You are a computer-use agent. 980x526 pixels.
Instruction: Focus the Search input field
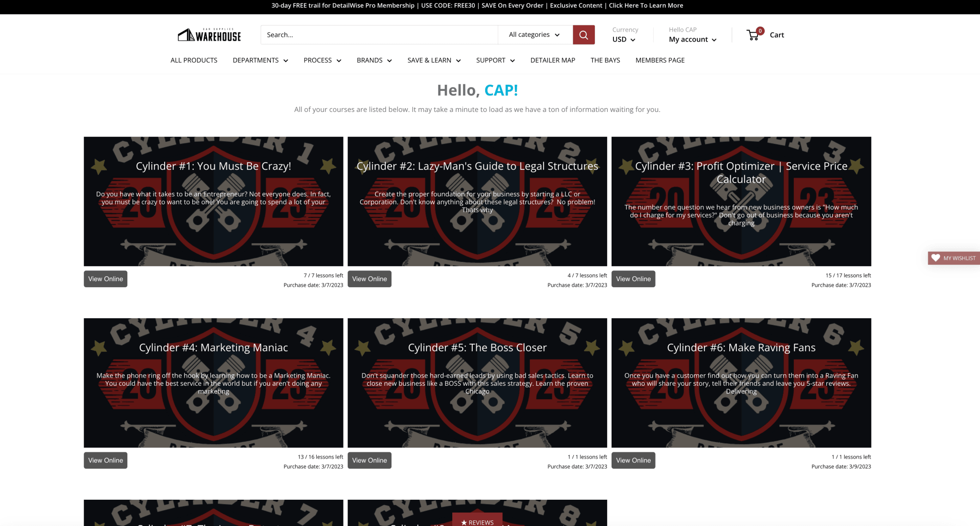[x=379, y=35]
